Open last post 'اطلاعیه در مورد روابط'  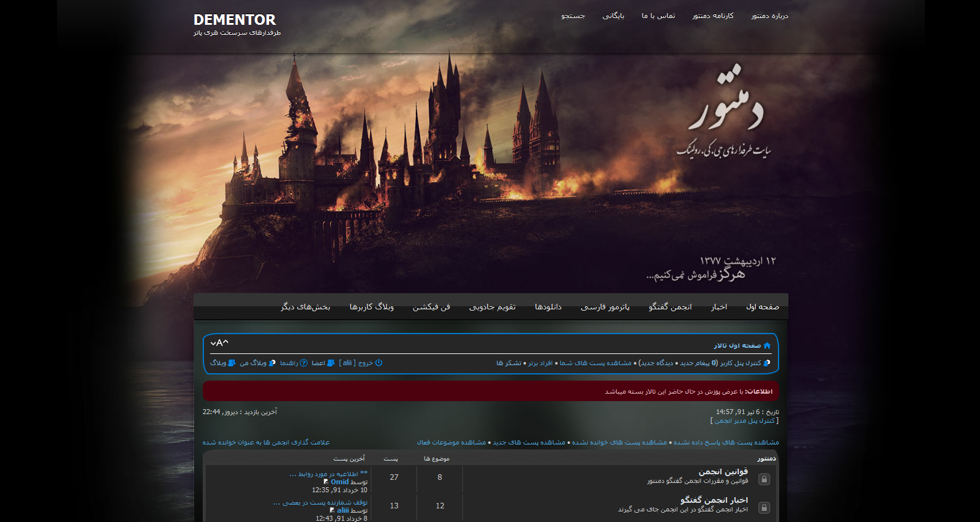click(x=328, y=474)
